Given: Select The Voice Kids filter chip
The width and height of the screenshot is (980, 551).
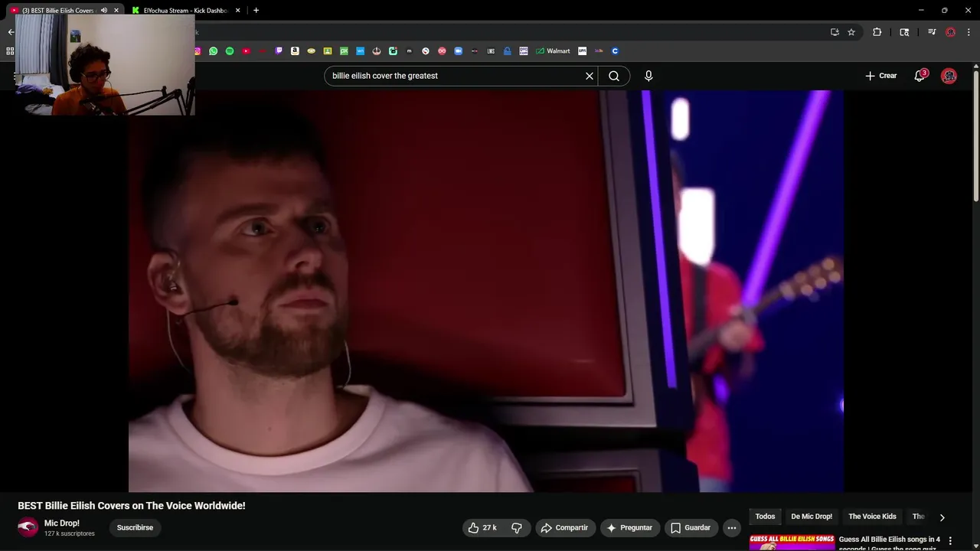Looking at the screenshot, I should point(872,517).
